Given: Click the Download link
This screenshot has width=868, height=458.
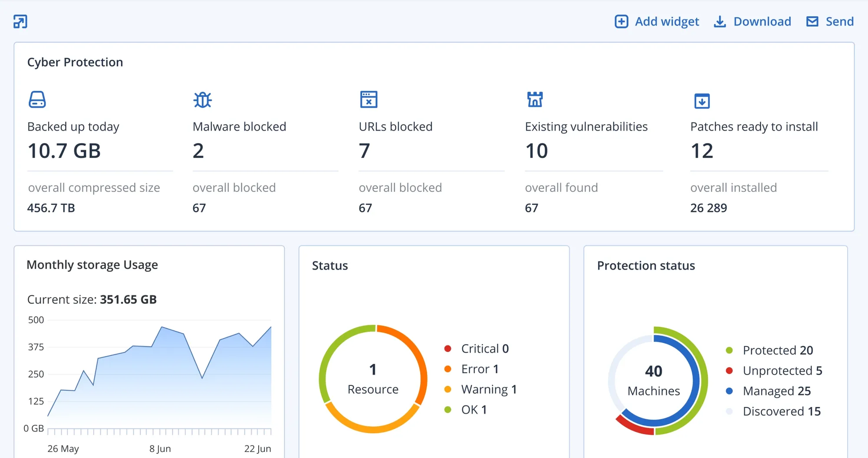Looking at the screenshot, I should pyautogui.click(x=762, y=21).
